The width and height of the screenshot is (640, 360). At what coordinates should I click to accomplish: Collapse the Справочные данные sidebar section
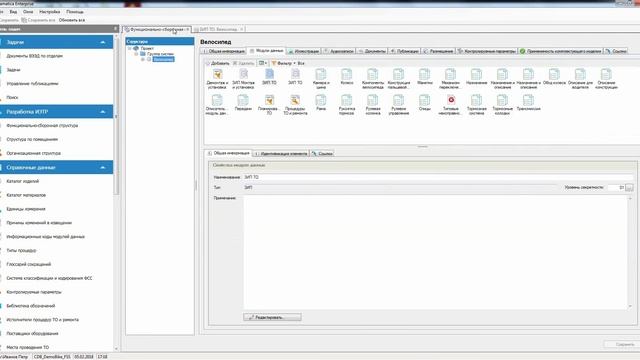(103, 167)
